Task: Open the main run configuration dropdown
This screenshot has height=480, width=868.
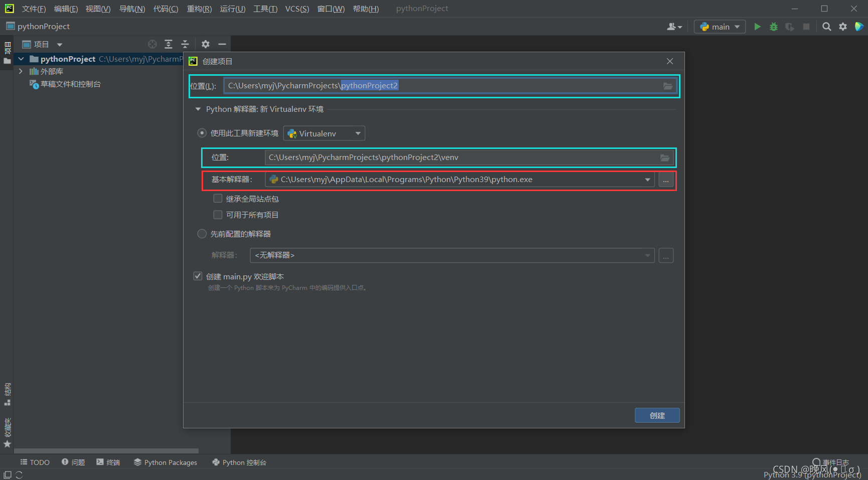Action: click(x=720, y=27)
